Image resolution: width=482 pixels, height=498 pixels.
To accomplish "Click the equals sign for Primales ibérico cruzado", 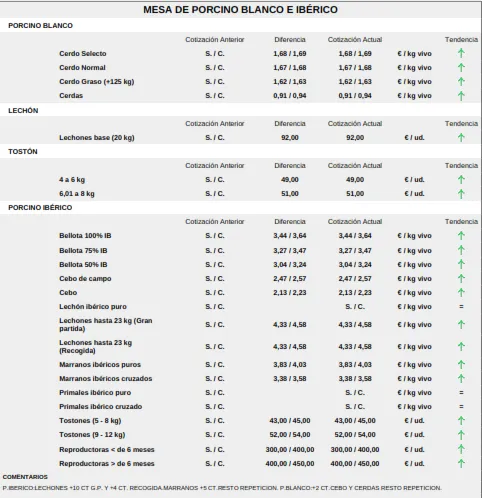I will pos(461,407).
